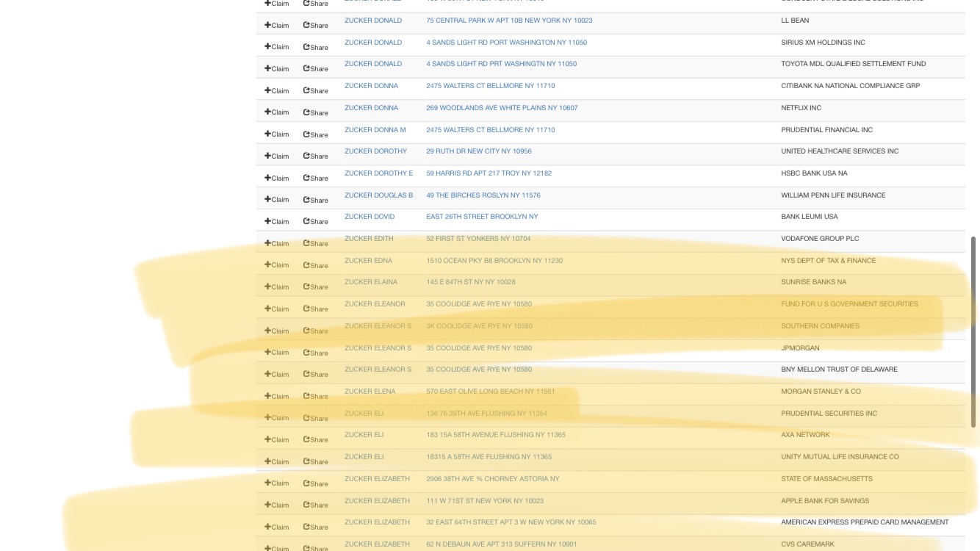Image resolution: width=980 pixels, height=551 pixels.
Task: Claim the Netflix Inc row
Action: tap(277, 112)
